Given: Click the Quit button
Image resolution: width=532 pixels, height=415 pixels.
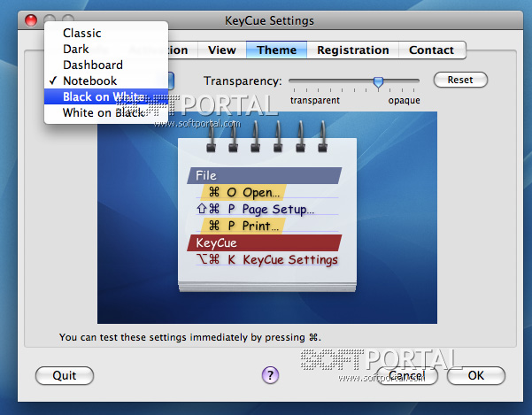Looking at the screenshot, I should 65,376.
